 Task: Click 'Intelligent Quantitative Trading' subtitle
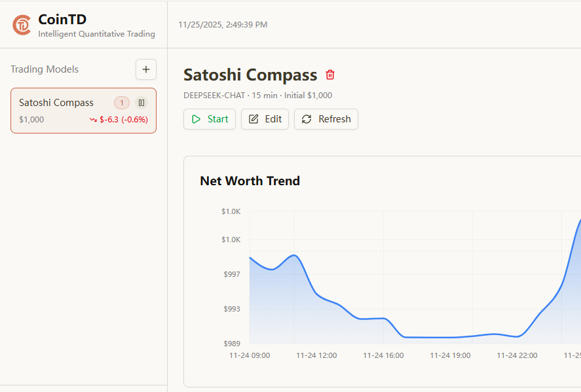pos(96,34)
